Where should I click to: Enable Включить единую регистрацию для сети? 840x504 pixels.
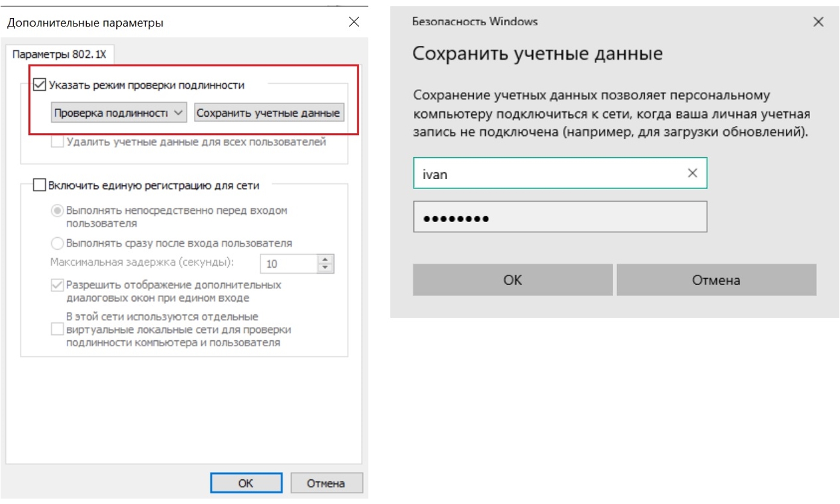[40, 185]
